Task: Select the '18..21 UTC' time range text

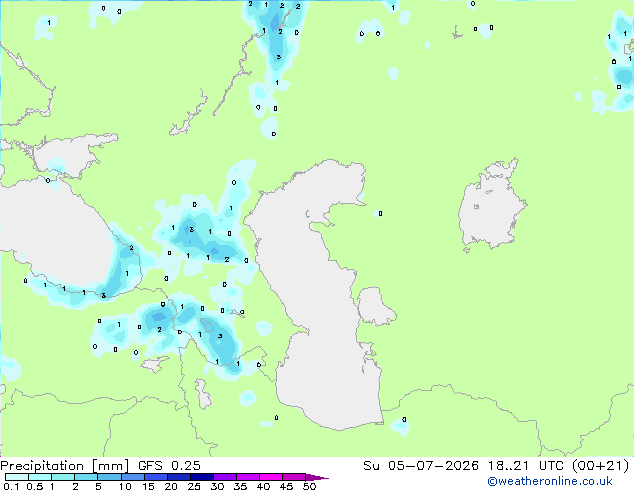Action: 525,466
